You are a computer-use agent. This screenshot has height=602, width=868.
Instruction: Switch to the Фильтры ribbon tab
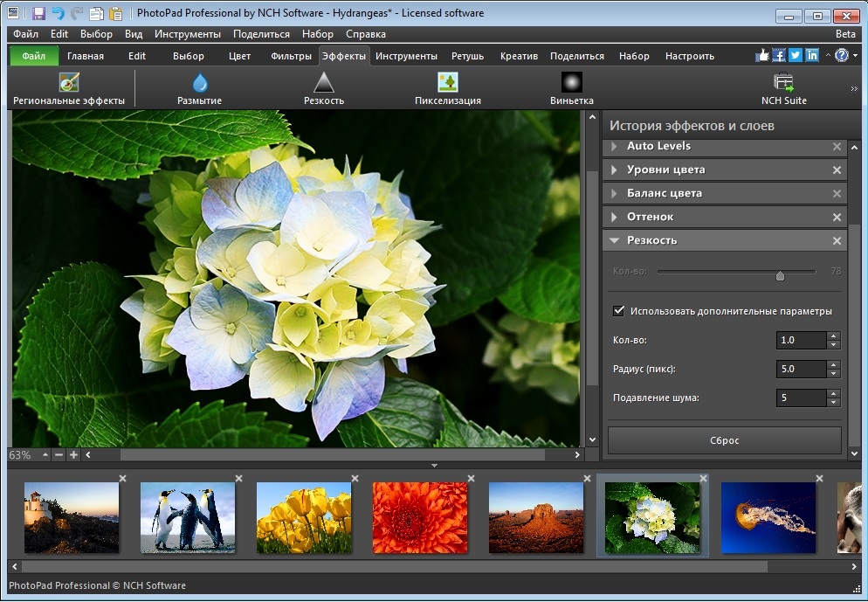(291, 56)
